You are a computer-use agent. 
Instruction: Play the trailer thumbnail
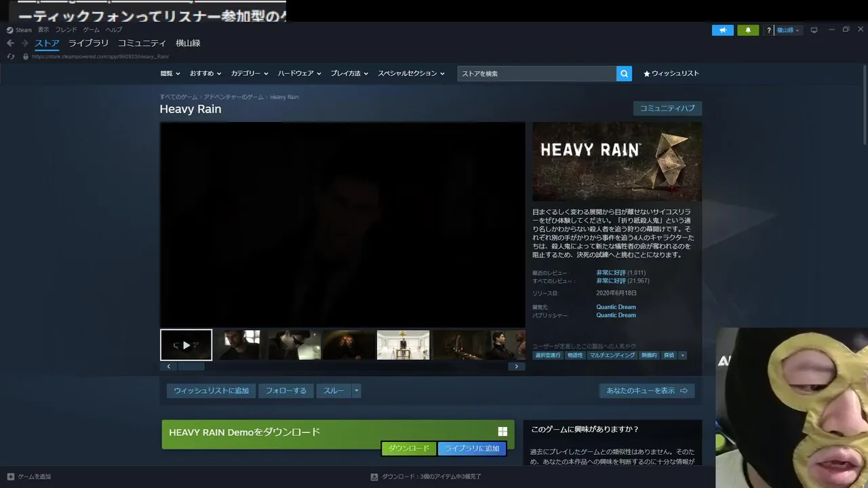pos(186,345)
